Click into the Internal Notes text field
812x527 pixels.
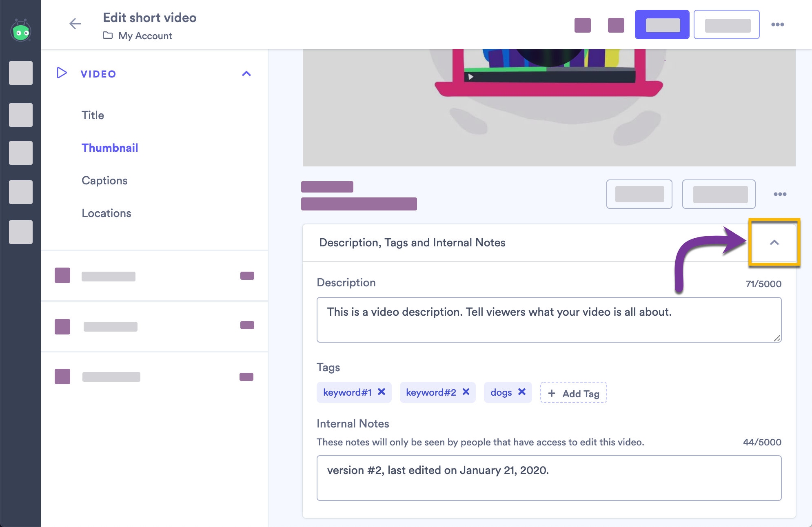click(x=549, y=478)
